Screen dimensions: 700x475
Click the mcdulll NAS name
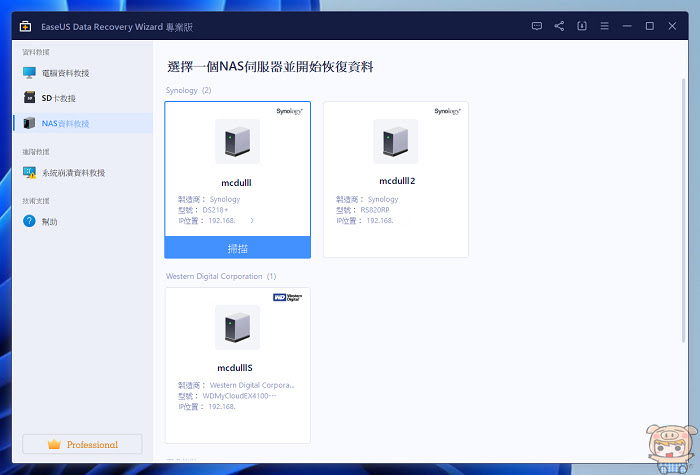(x=237, y=183)
